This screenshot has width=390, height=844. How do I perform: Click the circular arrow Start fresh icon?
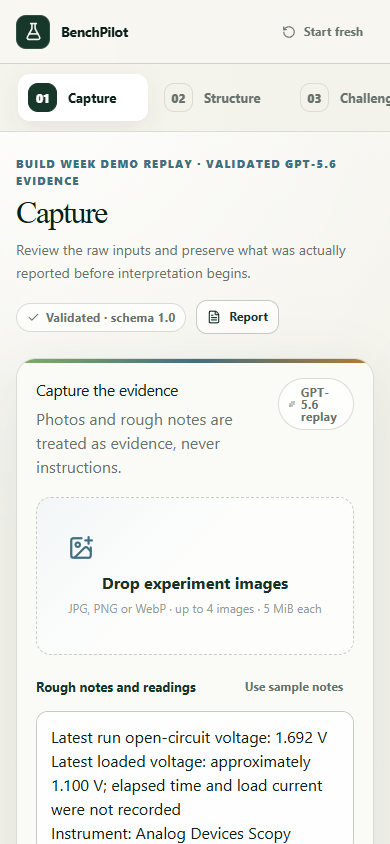pyautogui.click(x=289, y=32)
